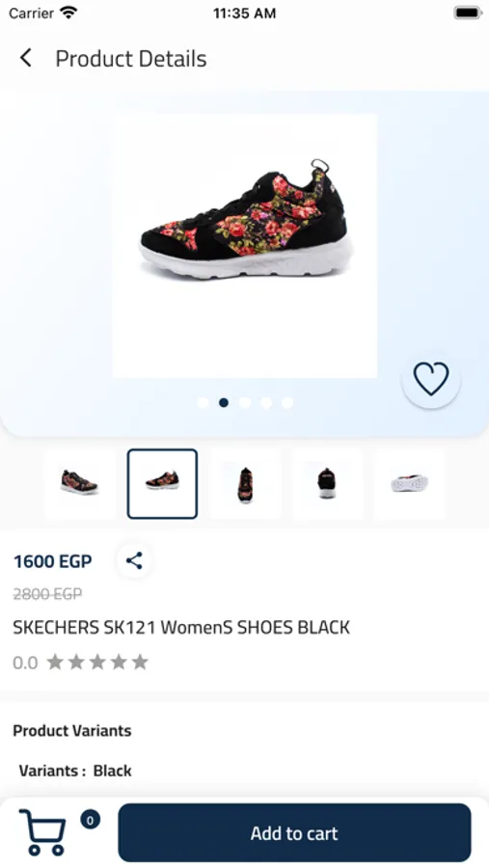This screenshot has height=868, width=489.
Task: Select the sole-view shoe thumbnail
Action: [410, 483]
